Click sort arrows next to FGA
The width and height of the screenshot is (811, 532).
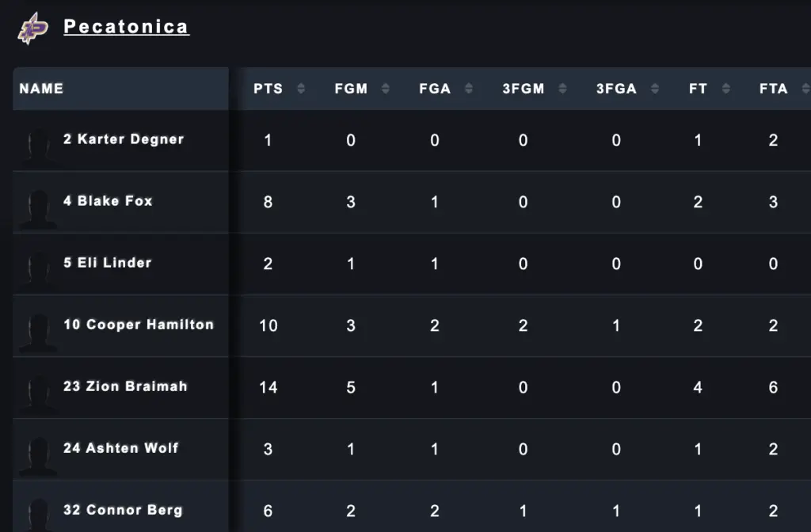[x=469, y=89]
